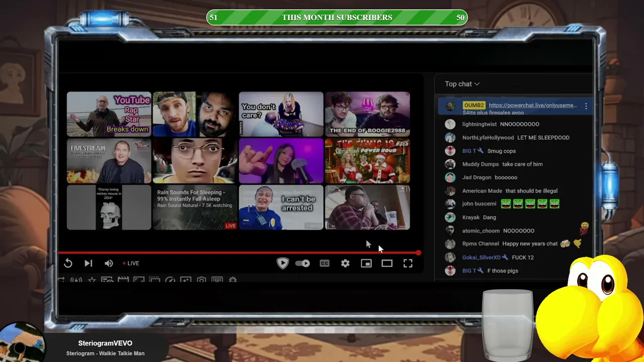Click the atomic_choom username

(481, 231)
